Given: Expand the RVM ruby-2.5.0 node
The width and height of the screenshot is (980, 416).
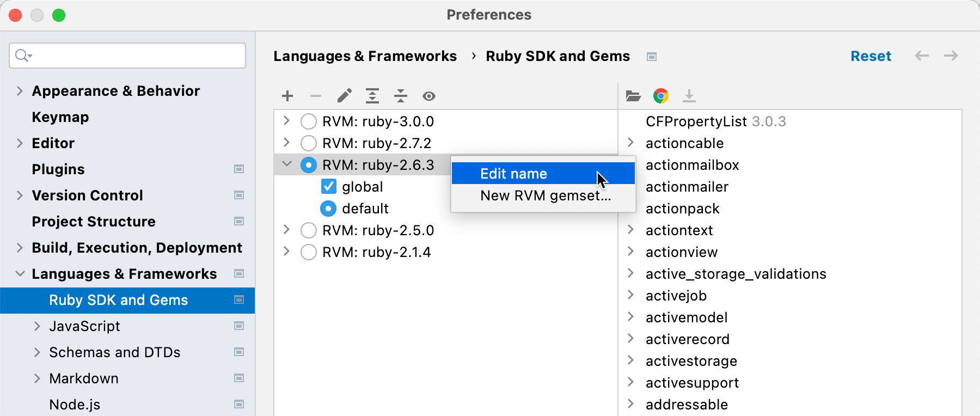Looking at the screenshot, I should point(286,230).
